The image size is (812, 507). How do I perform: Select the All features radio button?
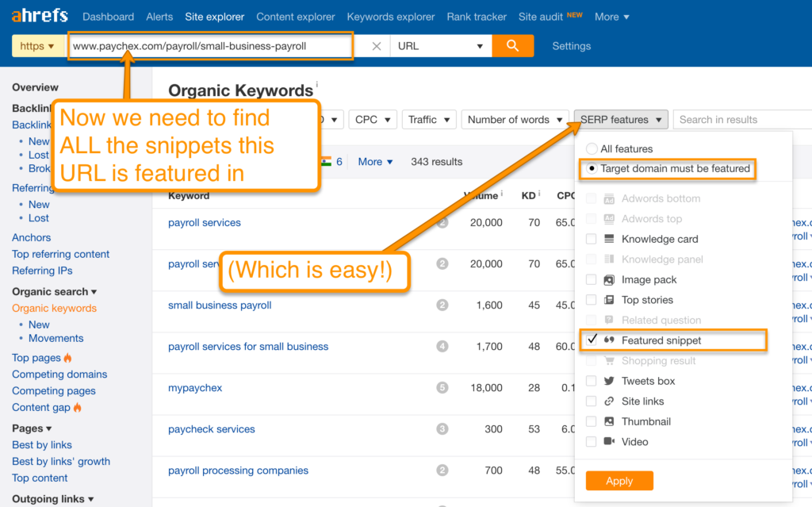click(592, 149)
